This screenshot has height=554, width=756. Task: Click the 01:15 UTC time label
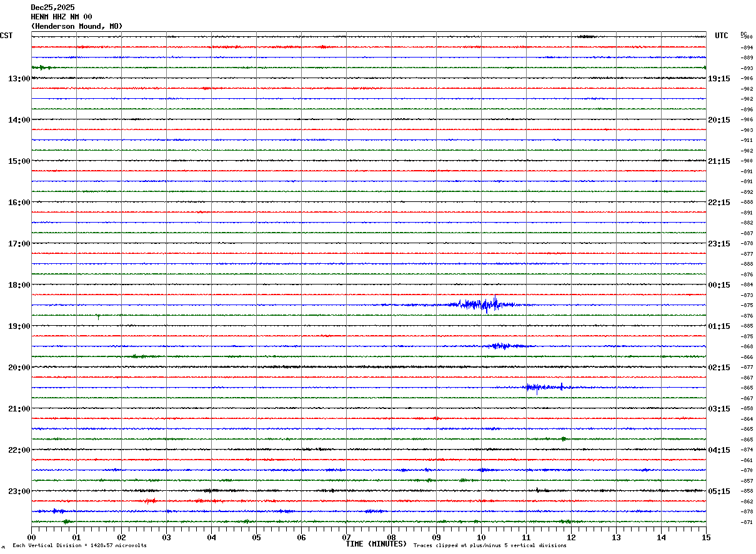pos(719,326)
